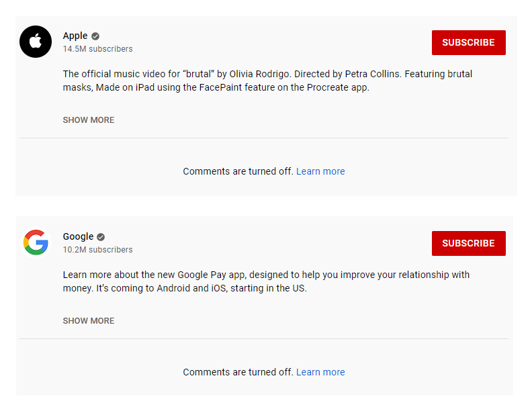Click the verified badge next to Apple

pos(95,36)
